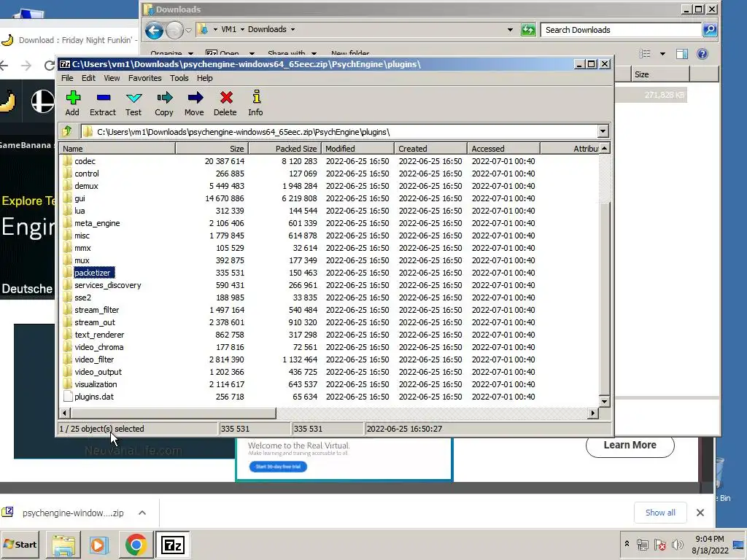Sort by Accessed column header

[503, 149]
